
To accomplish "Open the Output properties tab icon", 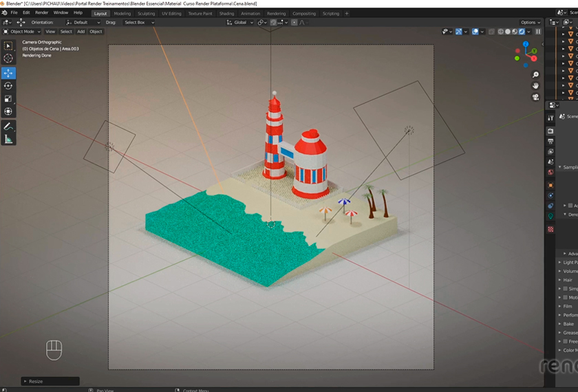I will tap(550, 141).
